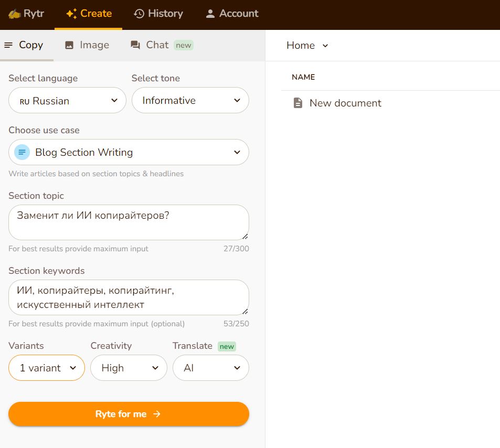Click the Blog Section Writing blue icon
The image size is (500, 448).
click(22, 152)
